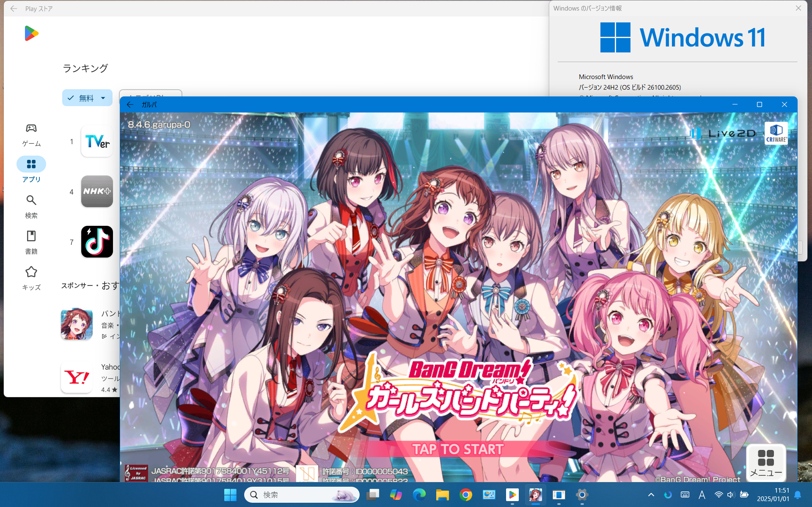The image size is (812, 507).
Task: Open the NHK+ app ranked fourth
Action: 97,191
